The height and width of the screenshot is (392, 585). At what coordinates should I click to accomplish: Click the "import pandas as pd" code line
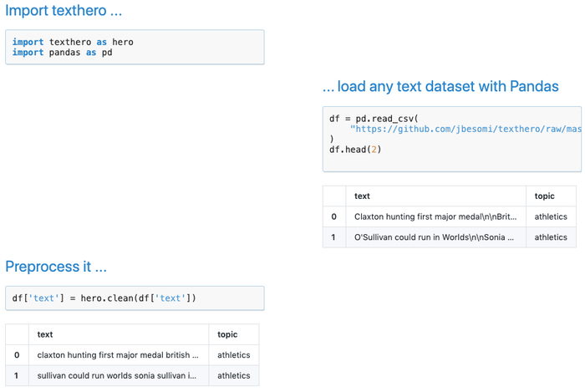tap(63, 53)
